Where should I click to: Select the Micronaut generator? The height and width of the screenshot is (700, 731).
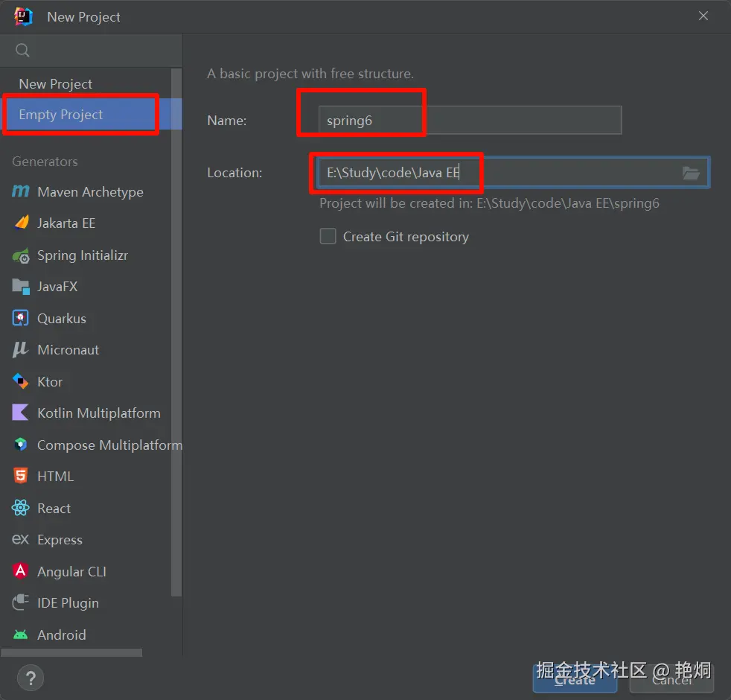68,349
